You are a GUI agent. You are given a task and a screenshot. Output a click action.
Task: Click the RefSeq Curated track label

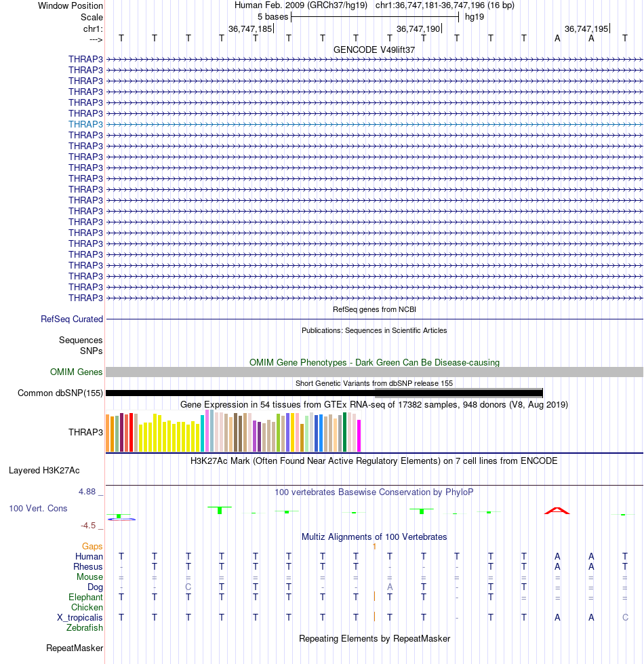(x=71, y=319)
